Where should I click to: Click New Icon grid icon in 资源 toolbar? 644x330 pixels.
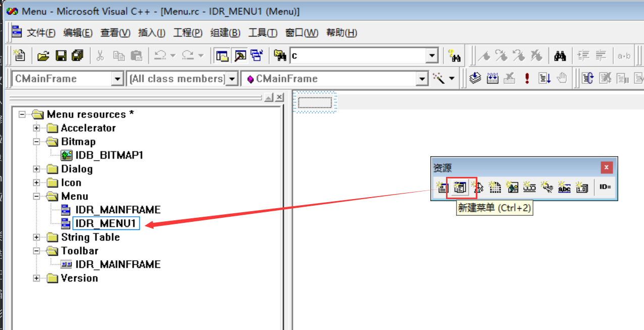[x=494, y=187]
